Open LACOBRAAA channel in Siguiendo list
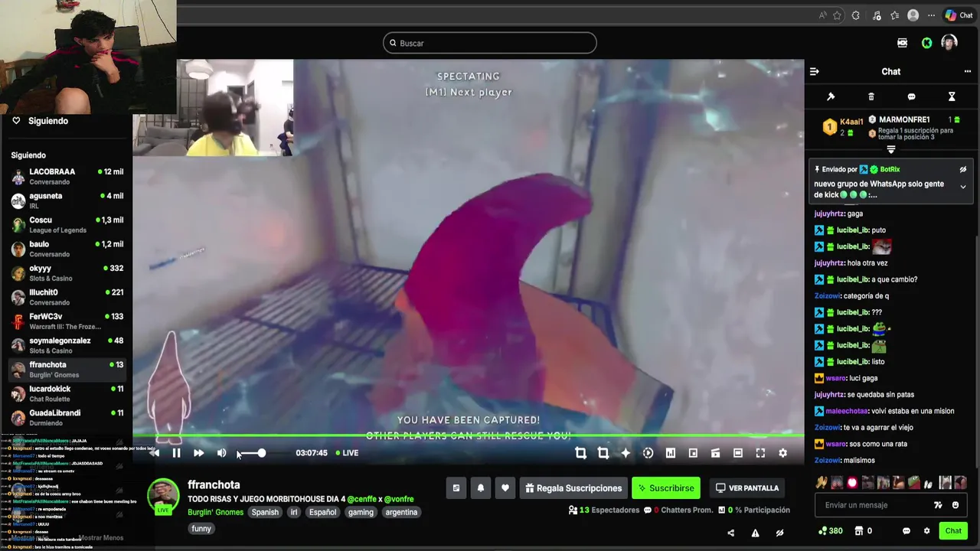The height and width of the screenshot is (551, 980). pyautogui.click(x=67, y=176)
